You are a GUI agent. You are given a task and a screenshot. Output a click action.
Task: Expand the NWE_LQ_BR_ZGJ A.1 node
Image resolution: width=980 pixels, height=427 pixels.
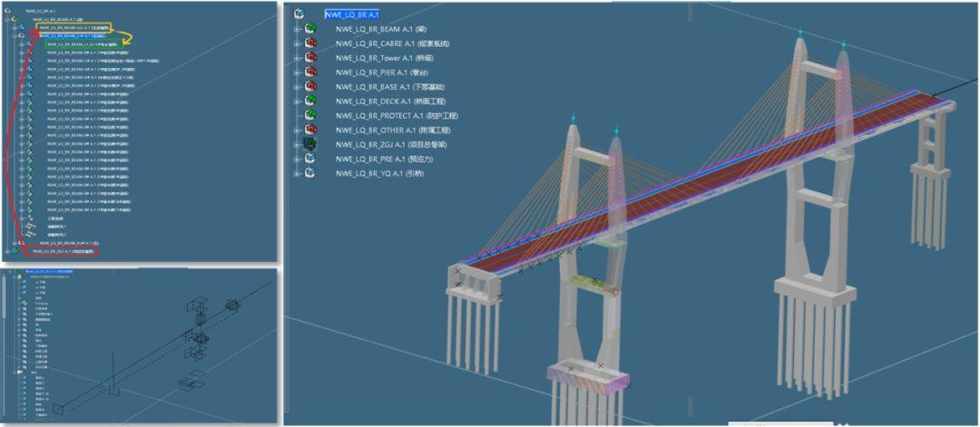(x=296, y=144)
